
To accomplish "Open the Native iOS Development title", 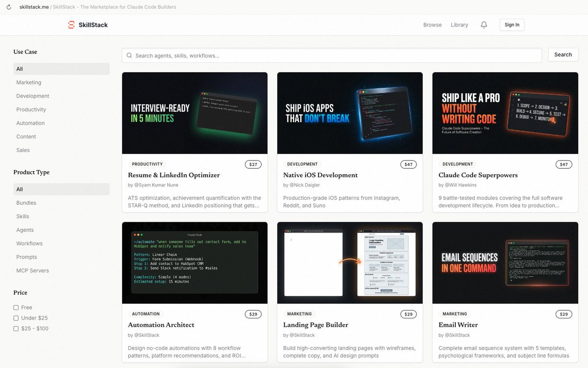I will (x=320, y=175).
